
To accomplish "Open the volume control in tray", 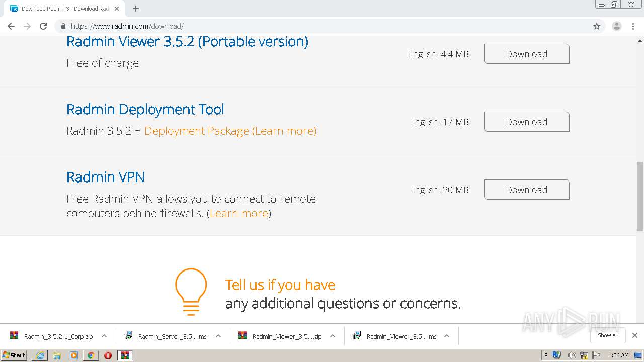I will [x=572, y=355].
